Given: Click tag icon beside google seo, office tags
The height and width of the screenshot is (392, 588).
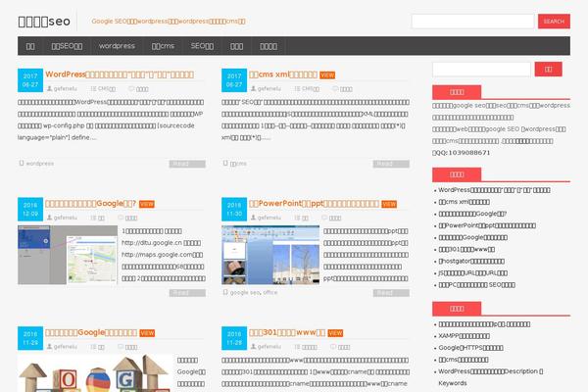Looking at the screenshot, I should [225, 292].
